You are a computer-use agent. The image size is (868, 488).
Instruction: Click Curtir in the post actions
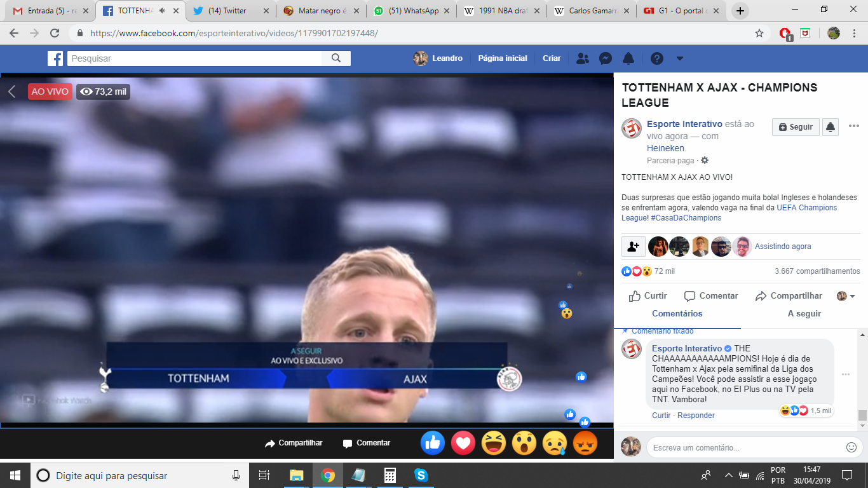(x=648, y=296)
